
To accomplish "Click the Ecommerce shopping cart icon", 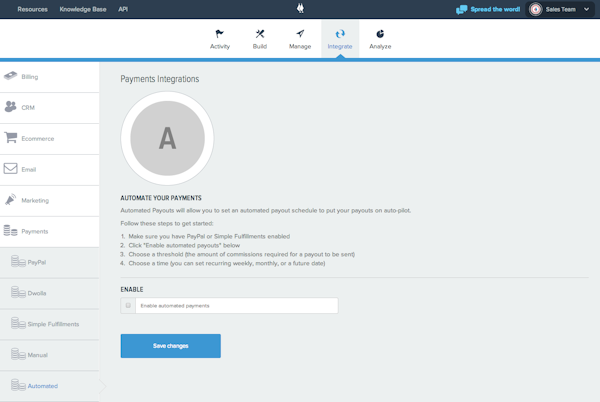I will coord(10,138).
